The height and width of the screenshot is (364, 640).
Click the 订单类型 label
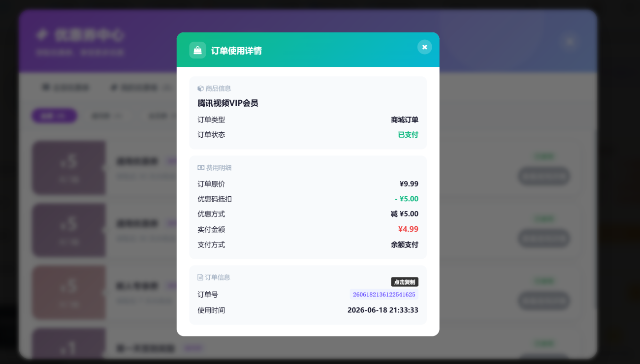pyautogui.click(x=211, y=120)
